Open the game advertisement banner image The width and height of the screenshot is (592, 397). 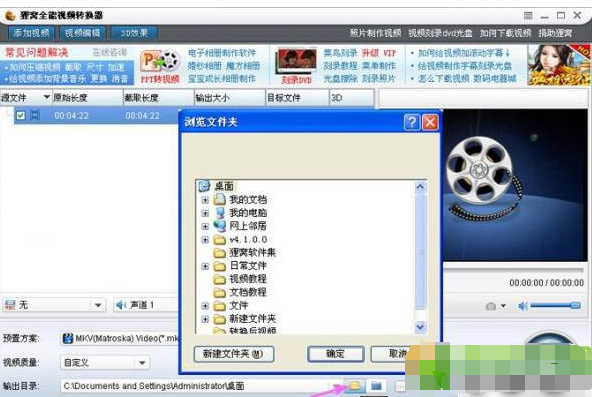pyautogui.click(x=559, y=65)
